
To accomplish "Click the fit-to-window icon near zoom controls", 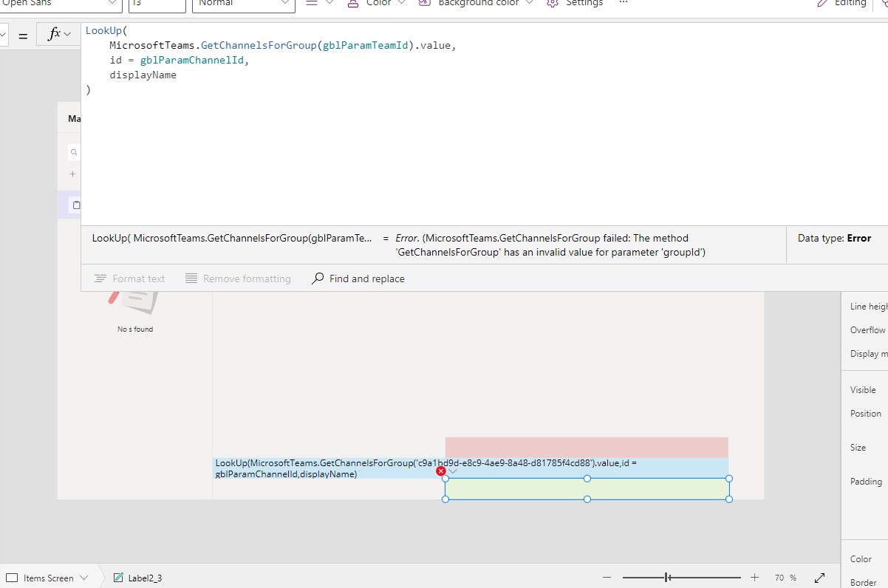I will (819, 578).
